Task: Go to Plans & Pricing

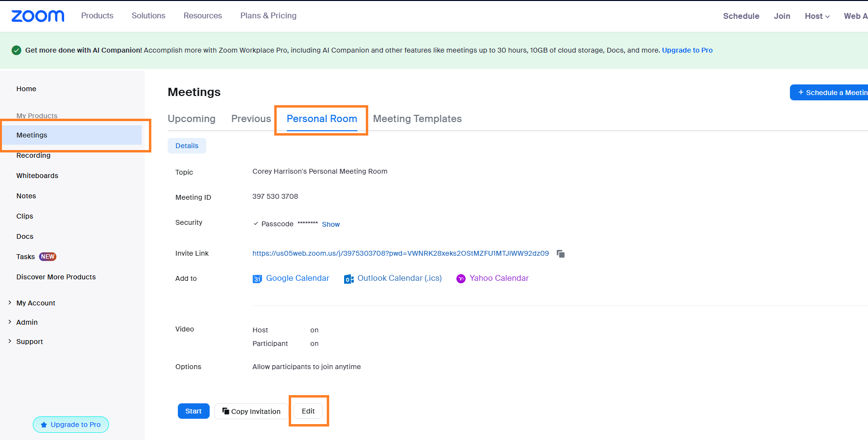Action: point(268,15)
